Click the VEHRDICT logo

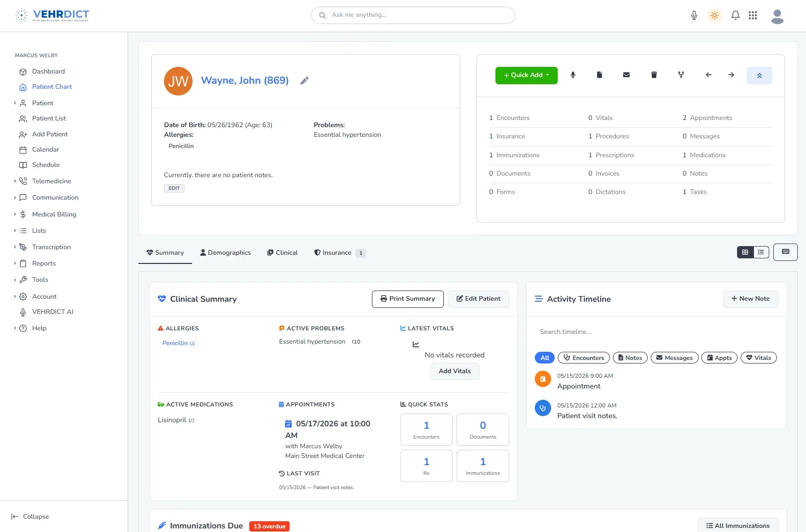52,15
